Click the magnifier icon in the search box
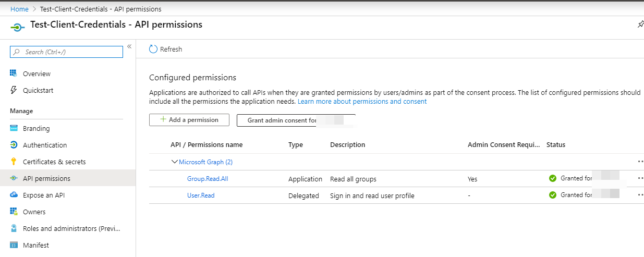This screenshot has width=644, height=257. (17, 52)
